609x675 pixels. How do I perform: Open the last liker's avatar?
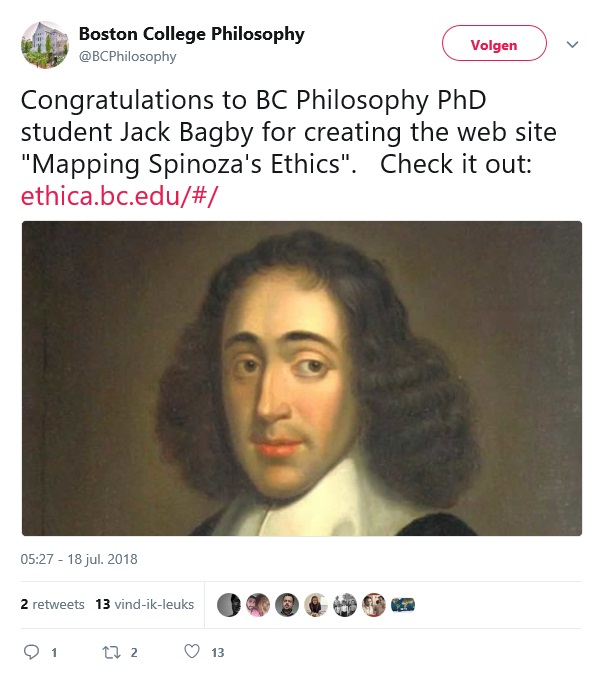tap(402, 604)
